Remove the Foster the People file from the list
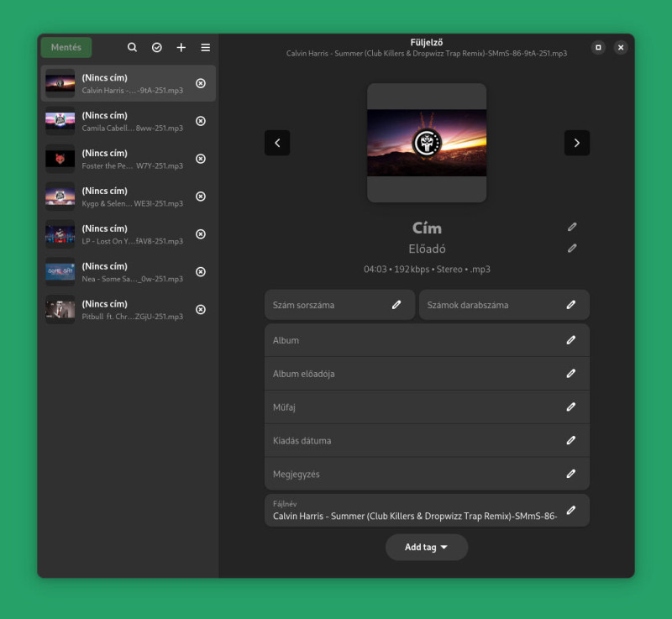 201,159
